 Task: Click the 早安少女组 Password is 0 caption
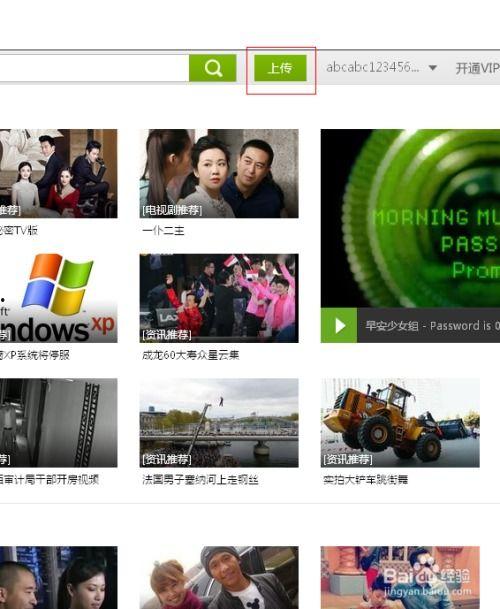(432, 325)
